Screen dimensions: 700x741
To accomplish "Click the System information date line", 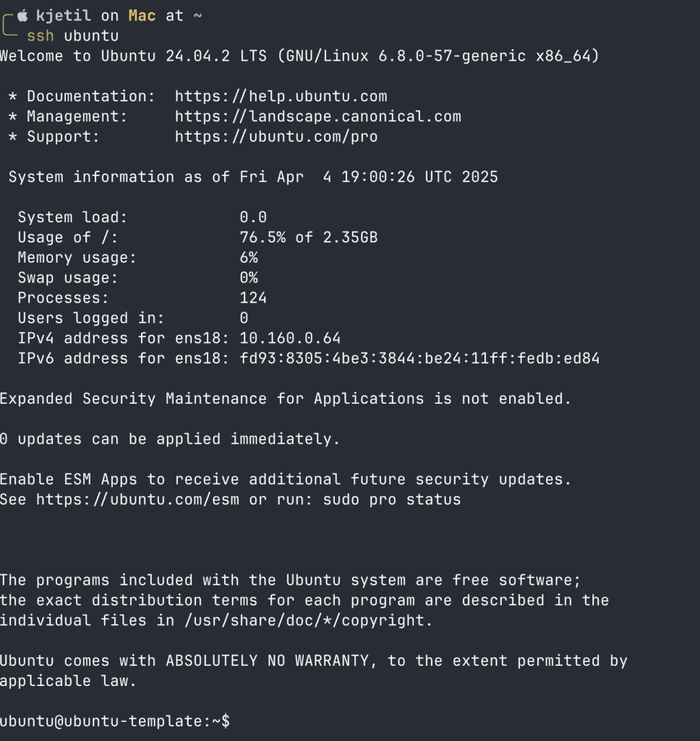I will click(253, 177).
